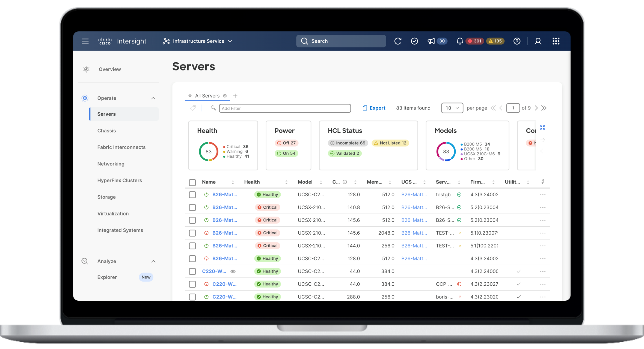Open the help question mark icon

click(x=517, y=41)
